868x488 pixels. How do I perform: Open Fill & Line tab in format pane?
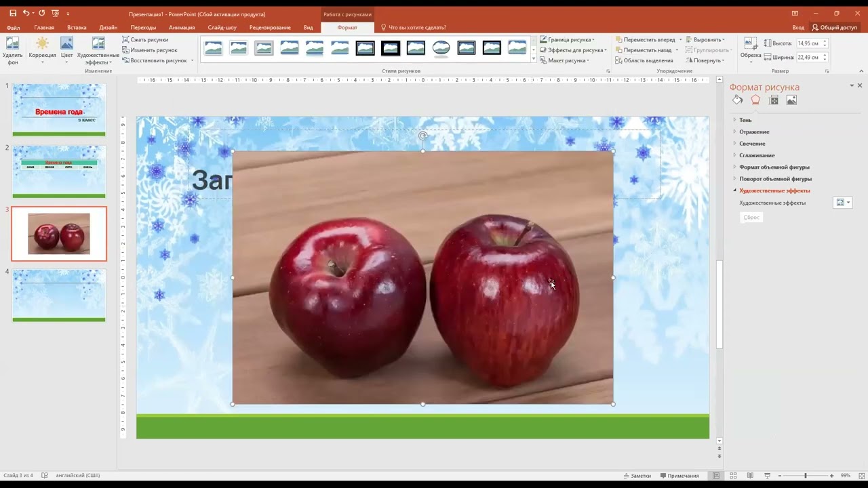click(738, 100)
